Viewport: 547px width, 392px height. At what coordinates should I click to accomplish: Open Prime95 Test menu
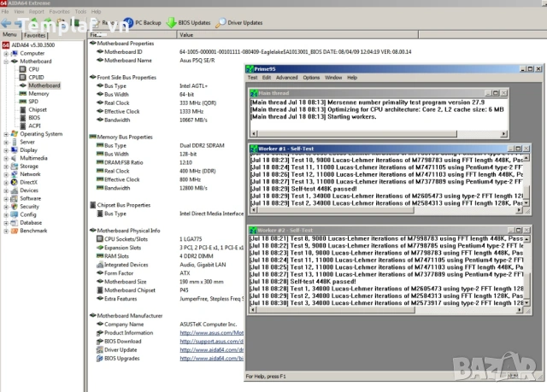pos(253,78)
